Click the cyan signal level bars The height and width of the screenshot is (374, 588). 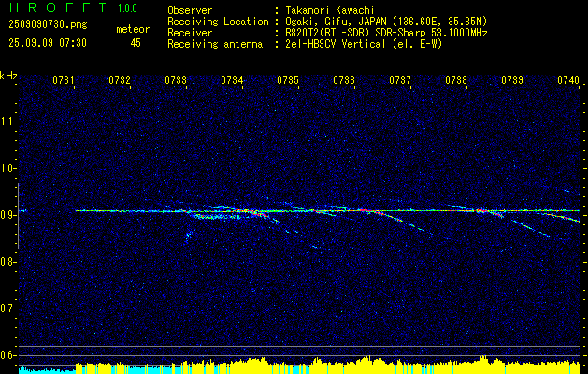[x=48, y=370]
